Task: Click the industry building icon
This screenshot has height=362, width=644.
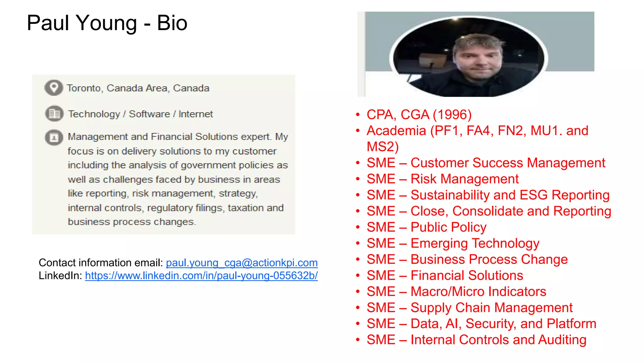Action: pos(54,113)
